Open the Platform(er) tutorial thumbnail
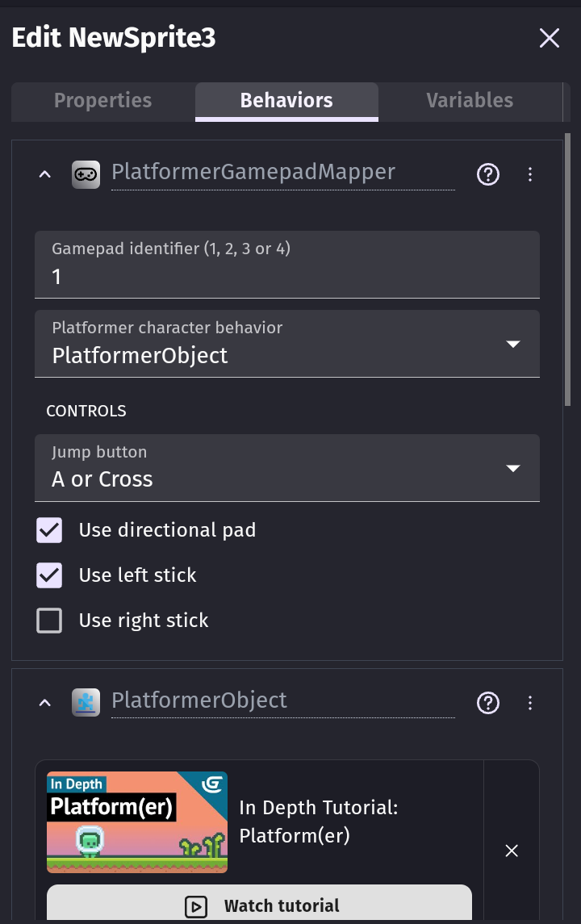This screenshot has height=924, width=581. pos(137,822)
